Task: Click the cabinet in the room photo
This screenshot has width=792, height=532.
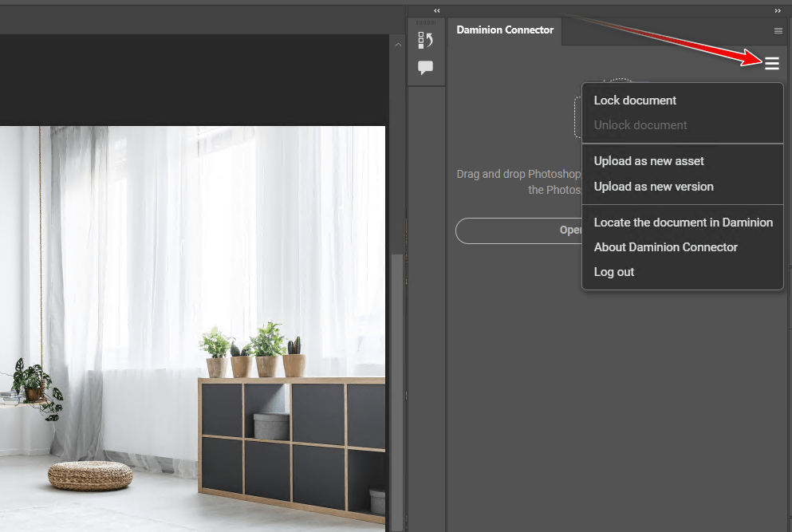Action: [291, 447]
